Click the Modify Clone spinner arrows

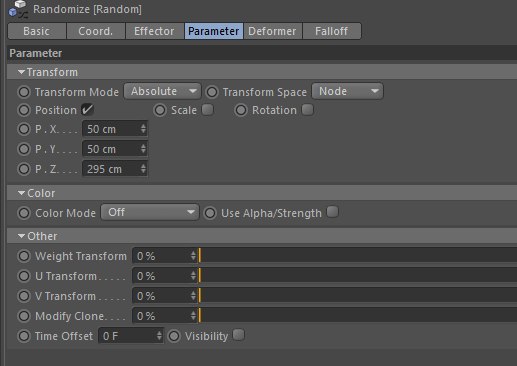pyautogui.click(x=193, y=316)
